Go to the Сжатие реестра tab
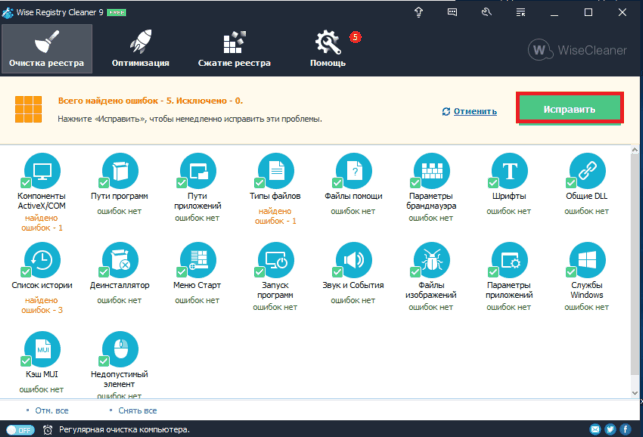 point(234,49)
